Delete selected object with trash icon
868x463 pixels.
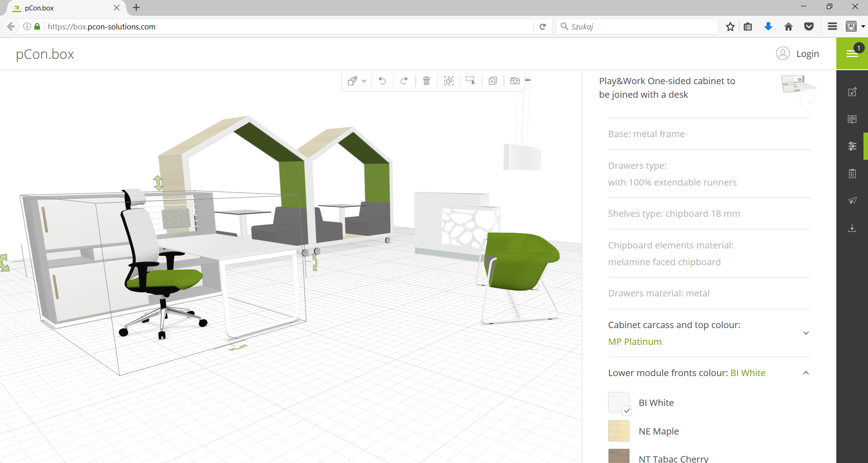427,81
